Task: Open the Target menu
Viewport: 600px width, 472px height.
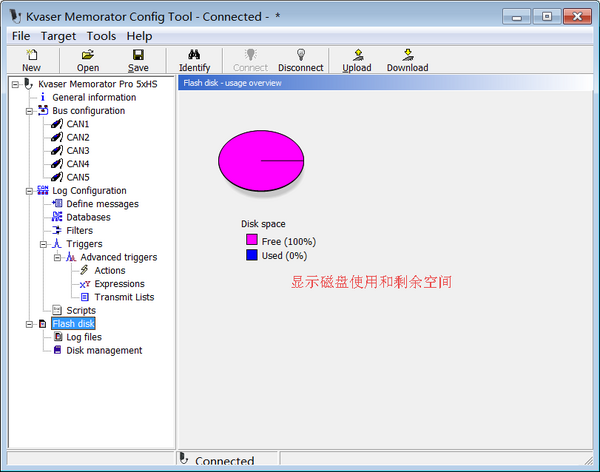Action: point(59,36)
